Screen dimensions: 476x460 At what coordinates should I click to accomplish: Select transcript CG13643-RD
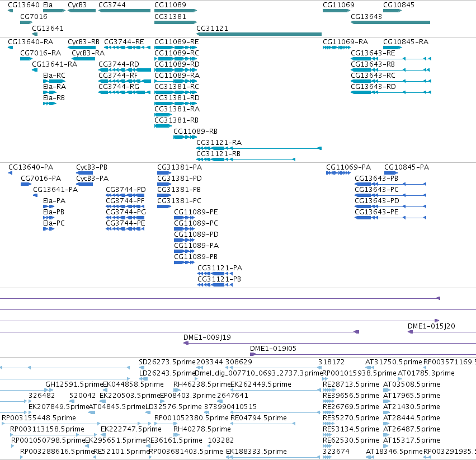coord(391,92)
